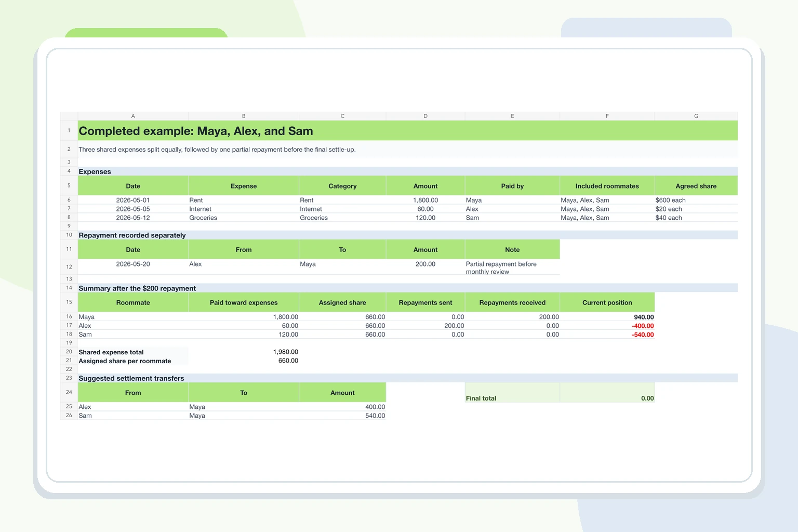Click the total value 1,980.00

click(x=244, y=352)
